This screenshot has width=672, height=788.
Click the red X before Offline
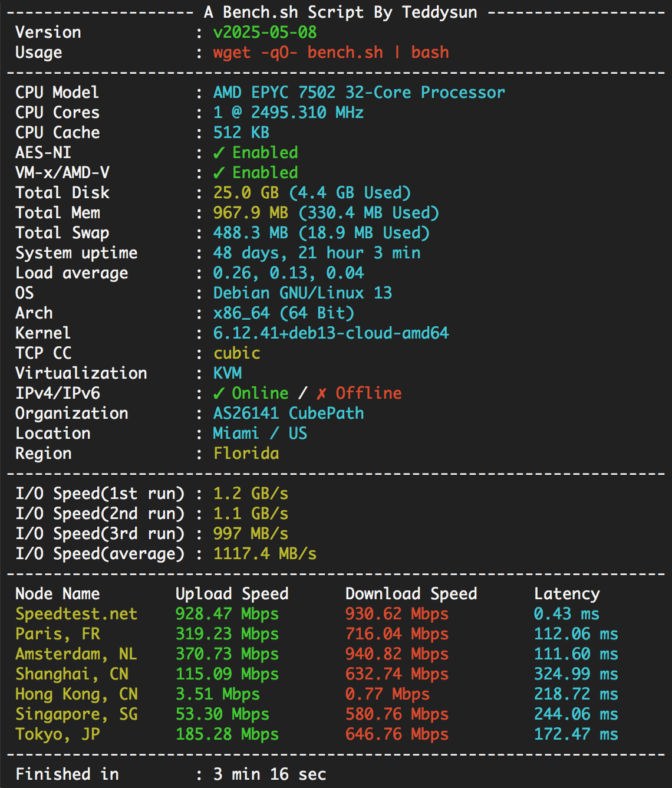coord(321,393)
